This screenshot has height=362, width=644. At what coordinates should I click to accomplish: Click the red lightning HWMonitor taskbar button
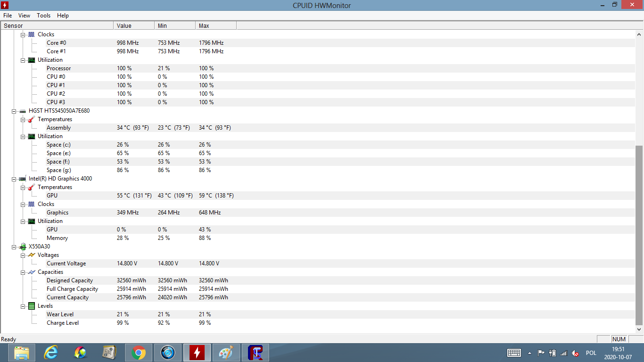(197, 353)
